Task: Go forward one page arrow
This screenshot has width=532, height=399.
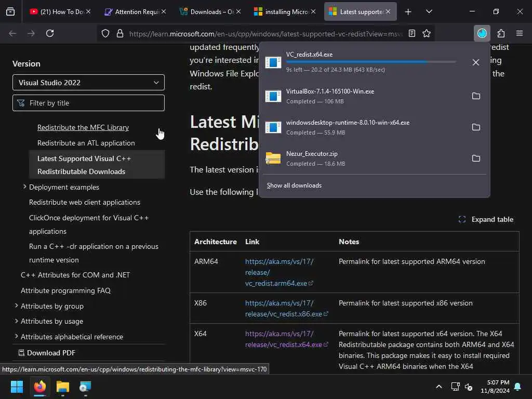Action: [x=31, y=33]
